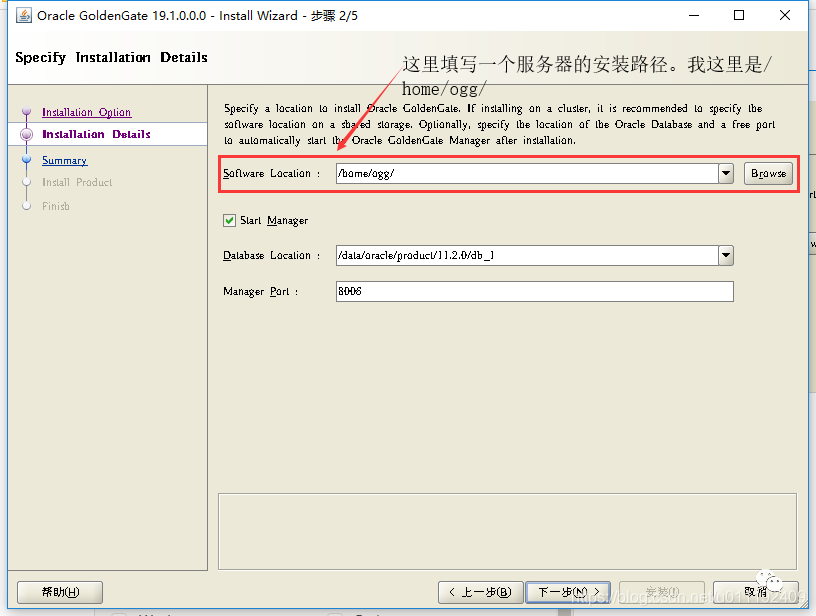Minimize the Install Wizard window
The height and width of the screenshot is (616, 816).
[x=694, y=16]
